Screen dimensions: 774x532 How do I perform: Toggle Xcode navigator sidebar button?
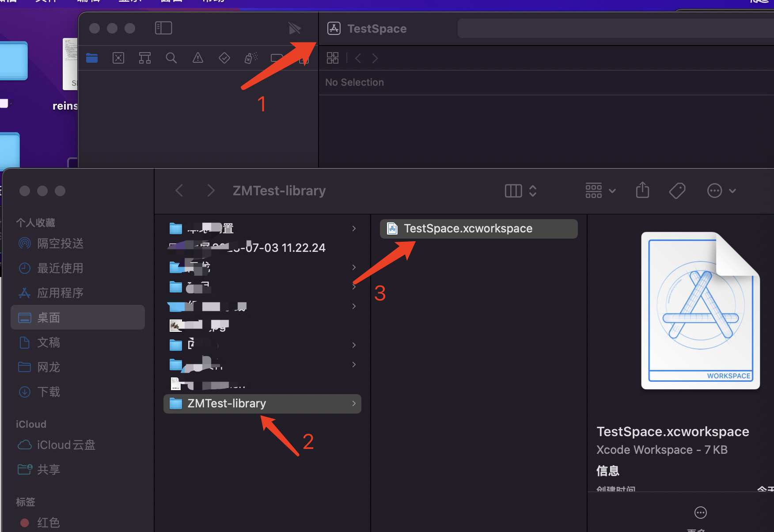[163, 28]
